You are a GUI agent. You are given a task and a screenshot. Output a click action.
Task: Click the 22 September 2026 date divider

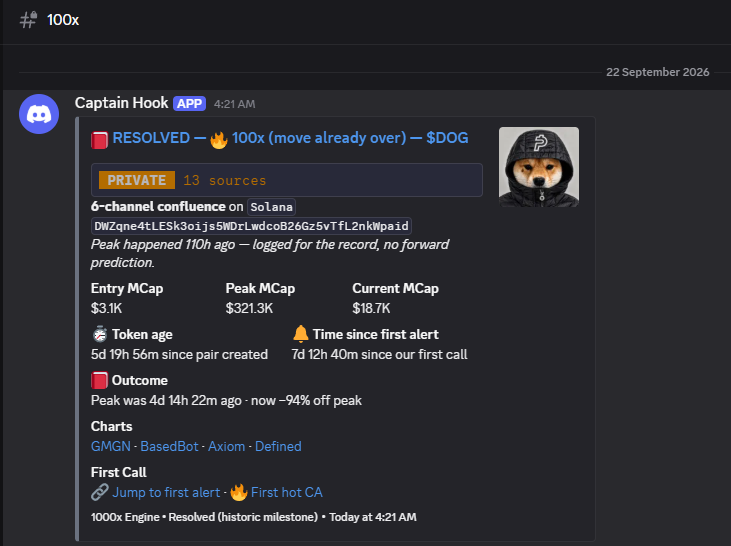(x=657, y=72)
